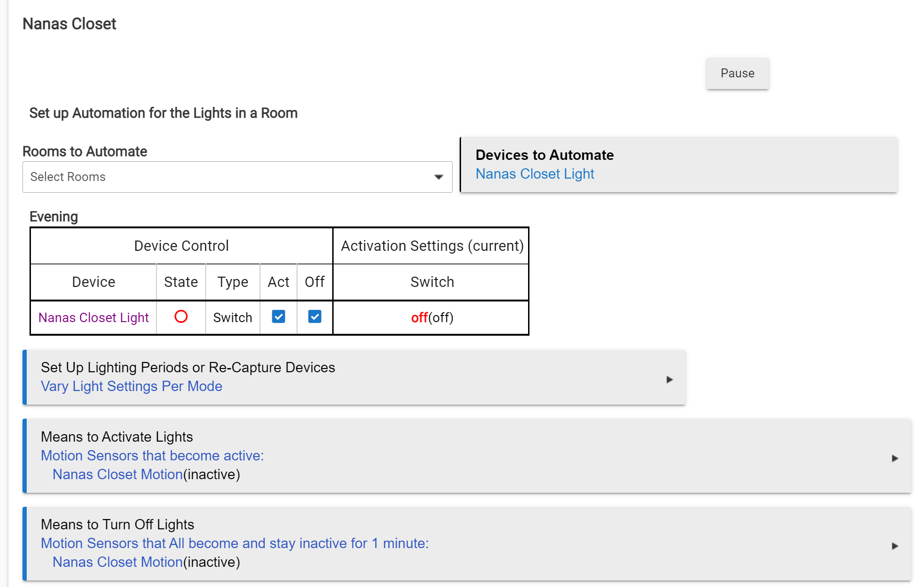This screenshot has width=924, height=587.
Task: Expand Means to Activate Lights arrow
Action: coord(894,458)
